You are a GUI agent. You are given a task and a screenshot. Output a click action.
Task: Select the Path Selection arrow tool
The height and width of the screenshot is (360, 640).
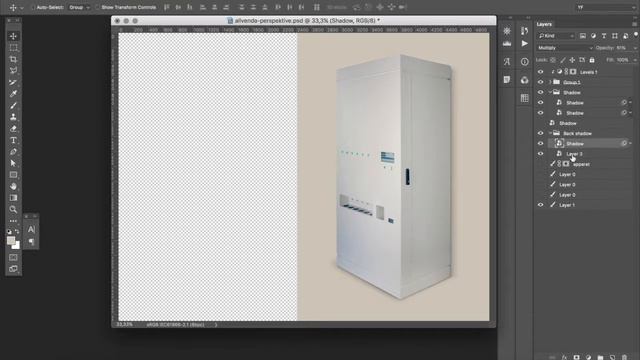pos(13,163)
